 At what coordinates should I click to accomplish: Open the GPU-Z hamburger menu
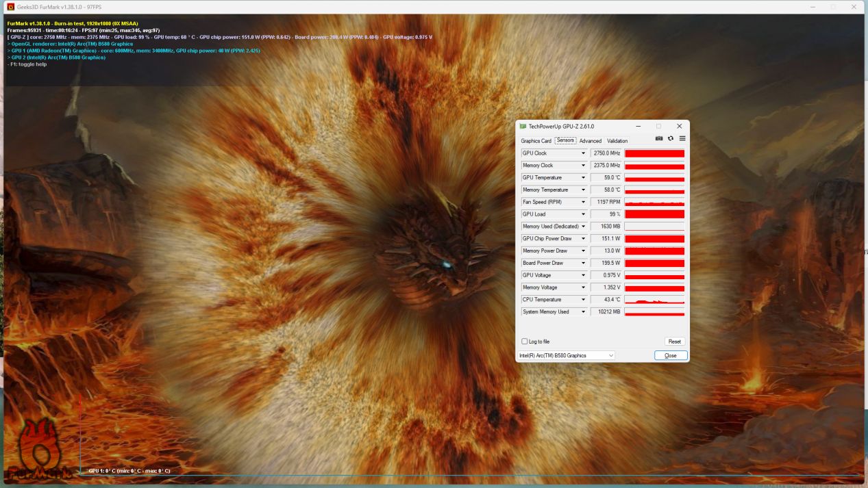point(682,138)
